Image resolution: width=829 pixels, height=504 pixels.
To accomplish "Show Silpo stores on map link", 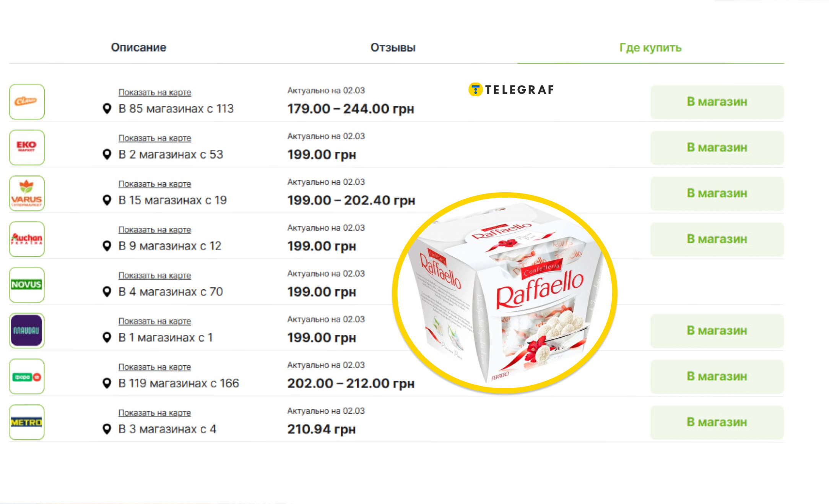I will [154, 92].
